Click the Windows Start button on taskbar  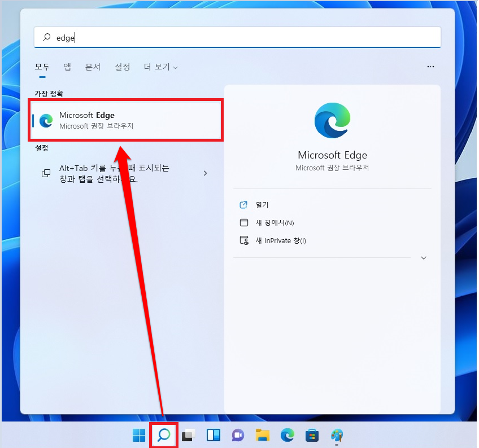[x=139, y=435]
